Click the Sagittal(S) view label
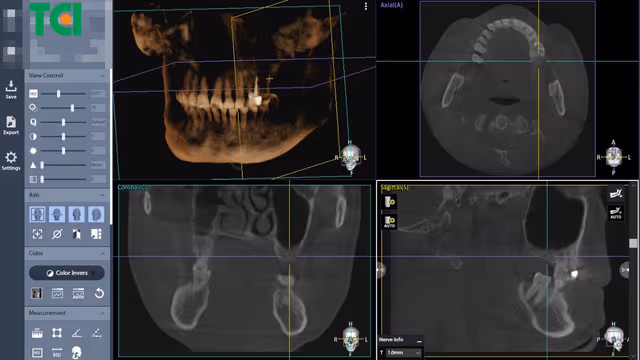The width and height of the screenshot is (640, 360). pyautogui.click(x=394, y=187)
